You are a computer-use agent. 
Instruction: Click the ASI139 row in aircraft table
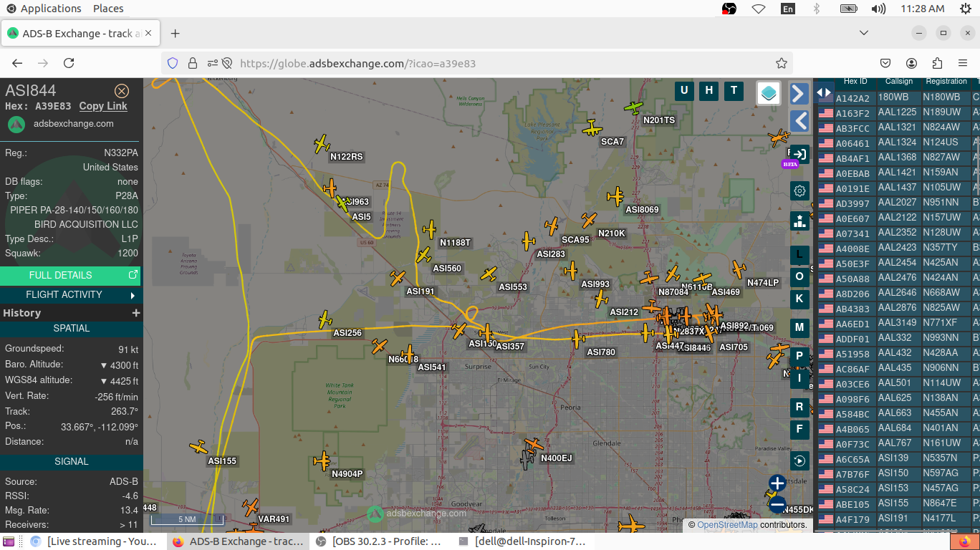pos(897,458)
